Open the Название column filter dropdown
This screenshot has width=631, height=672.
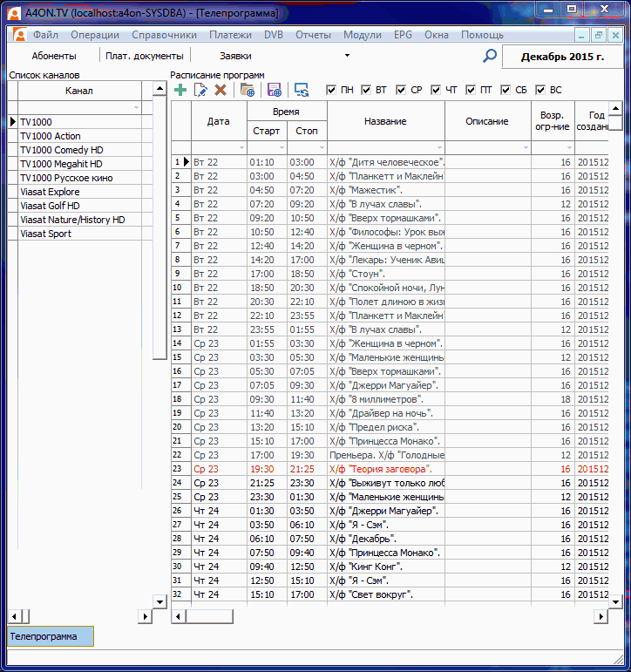[x=439, y=148]
